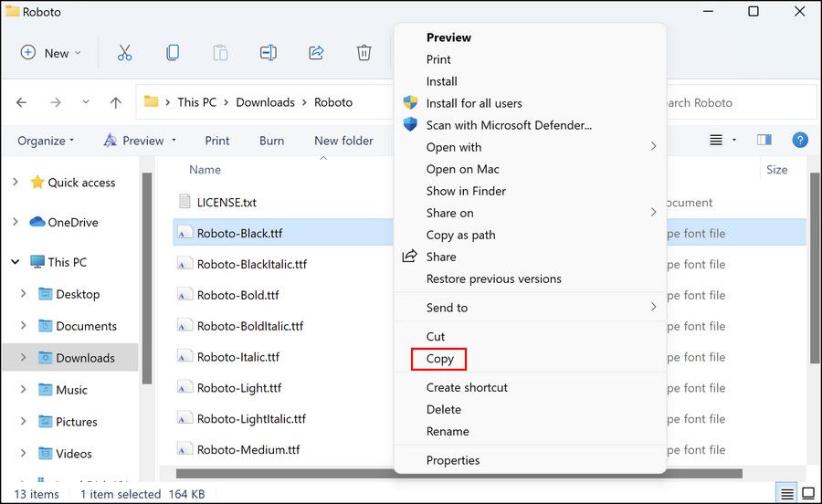Viewport: 822px width, 504px height.
Task: Choose Rename in the context menu
Action: click(530, 431)
